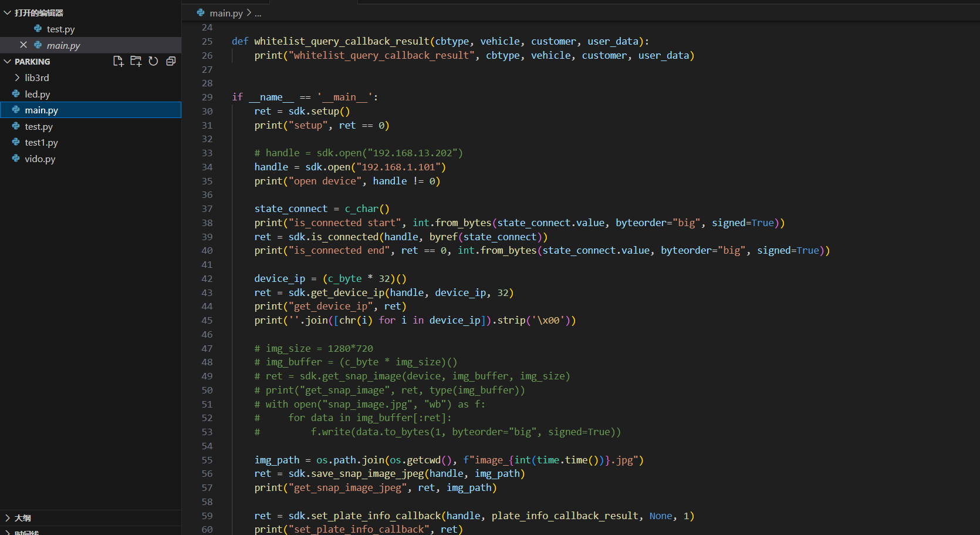
Task: Click the breadcrumb ellipsis after main.py
Action: click(258, 13)
